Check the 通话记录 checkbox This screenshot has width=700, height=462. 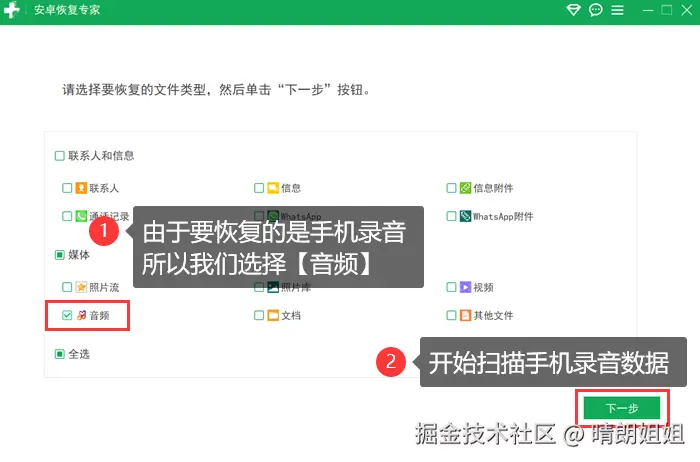click(67, 216)
